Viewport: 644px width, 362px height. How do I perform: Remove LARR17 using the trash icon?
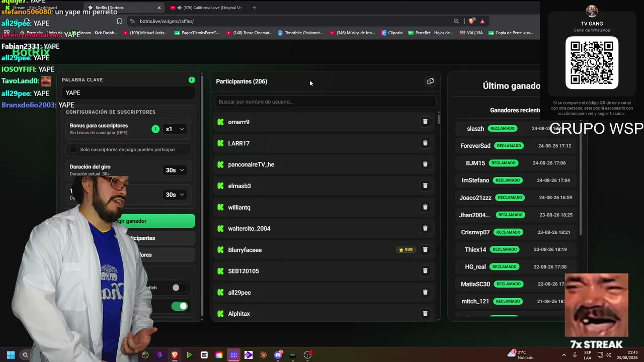click(425, 143)
